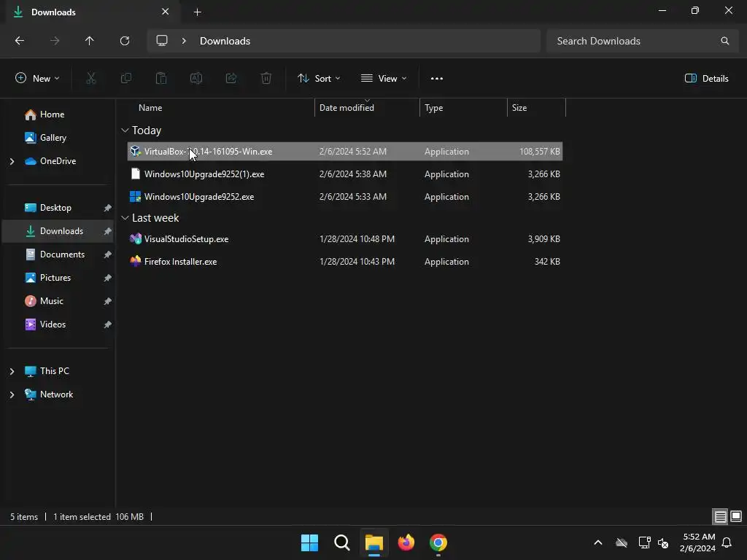The image size is (747, 560).
Task: Select VisualStudioSetup.exe file
Action: click(345, 239)
